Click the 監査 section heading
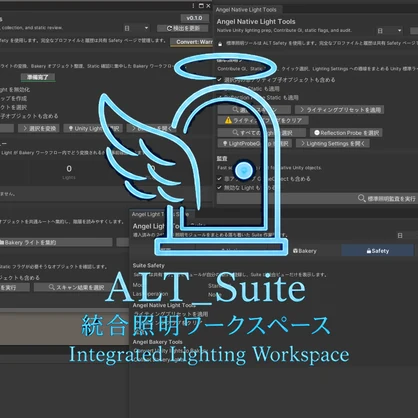This screenshot has width=418, height=418. click(222, 158)
